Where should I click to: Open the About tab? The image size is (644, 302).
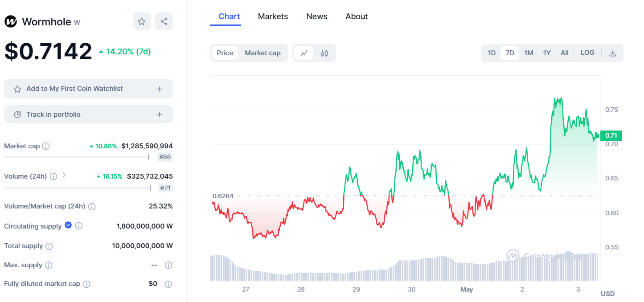click(357, 16)
